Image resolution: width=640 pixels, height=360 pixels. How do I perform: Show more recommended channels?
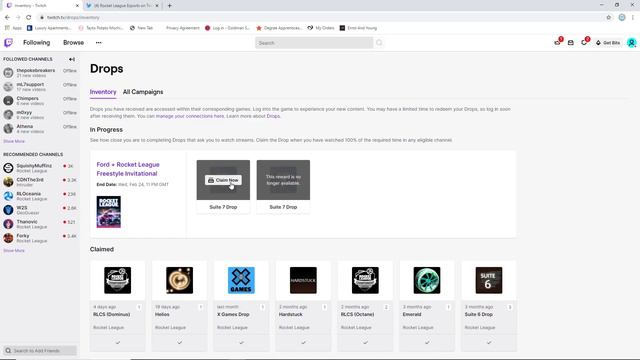(14, 251)
